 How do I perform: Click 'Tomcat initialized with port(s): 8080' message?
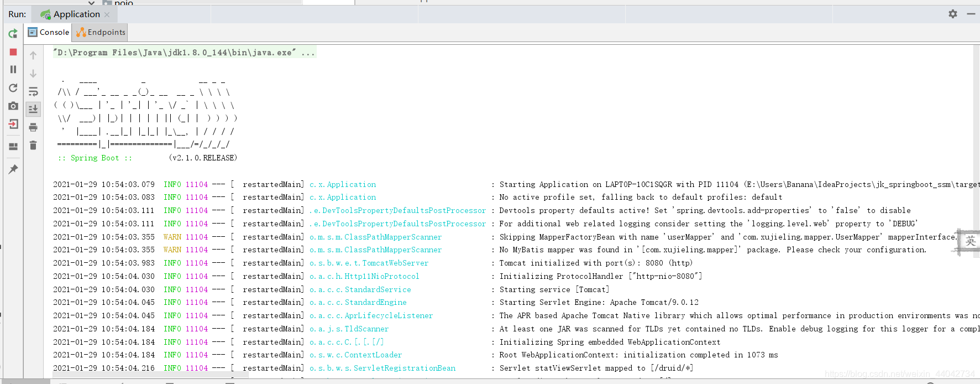click(x=596, y=263)
